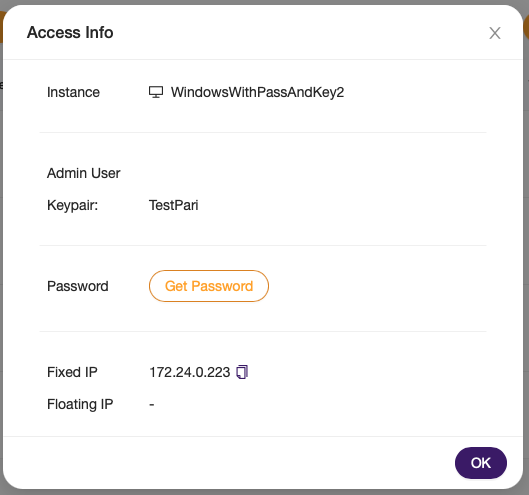Click the TestPari keypair value
Viewport: 529px width, 495px height.
coord(174,205)
